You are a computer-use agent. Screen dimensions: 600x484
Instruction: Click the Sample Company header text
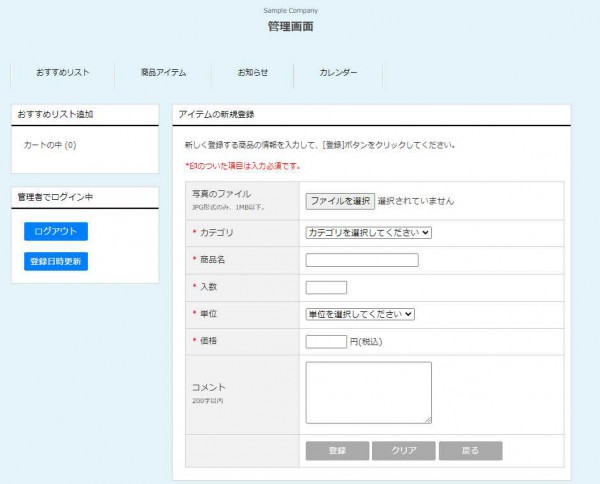pyautogui.click(x=290, y=10)
